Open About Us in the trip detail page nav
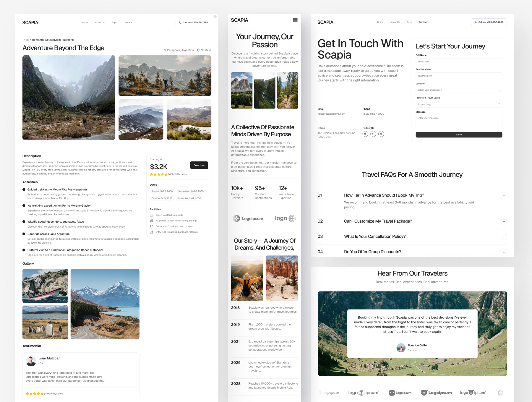This screenshot has width=532, height=402. (100, 22)
